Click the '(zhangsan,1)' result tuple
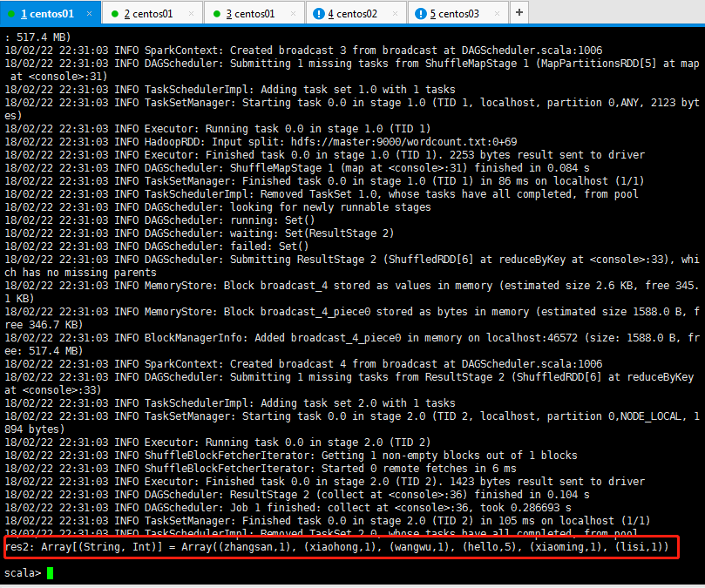This screenshot has width=705, height=588. coord(255,547)
